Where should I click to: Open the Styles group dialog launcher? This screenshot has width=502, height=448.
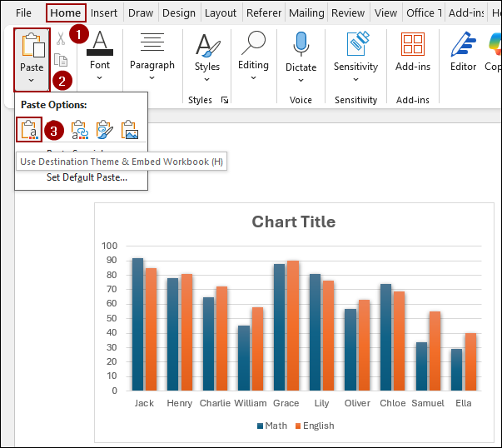click(x=225, y=100)
